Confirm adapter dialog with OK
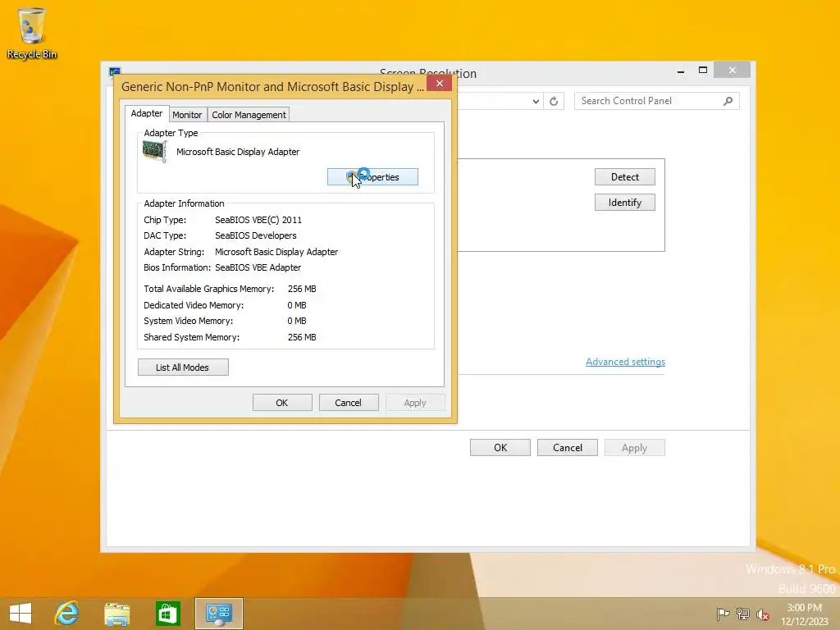The width and height of the screenshot is (840, 630). click(x=282, y=402)
